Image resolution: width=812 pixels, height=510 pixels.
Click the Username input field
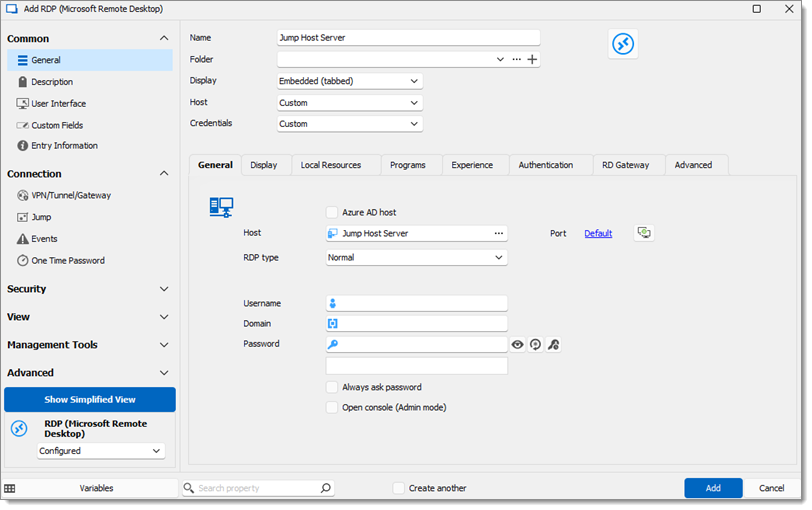pyautogui.click(x=416, y=303)
